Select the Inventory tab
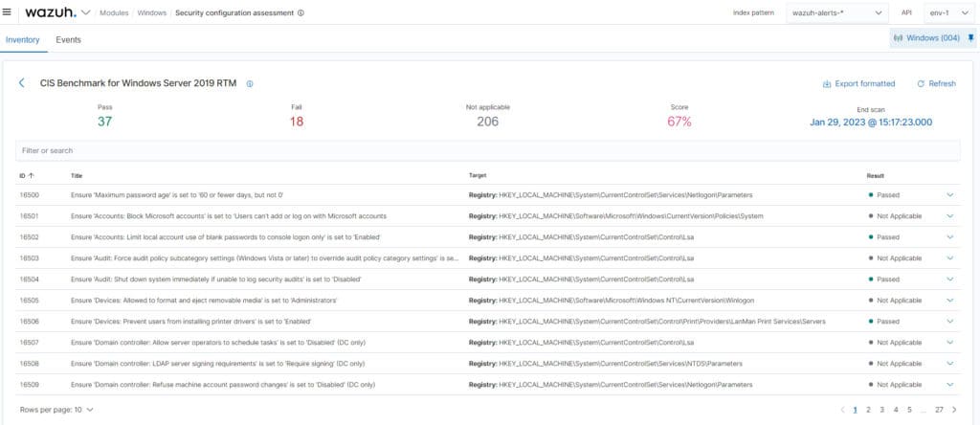This screenshot has height=425, width=980. (x=23, y=40)
